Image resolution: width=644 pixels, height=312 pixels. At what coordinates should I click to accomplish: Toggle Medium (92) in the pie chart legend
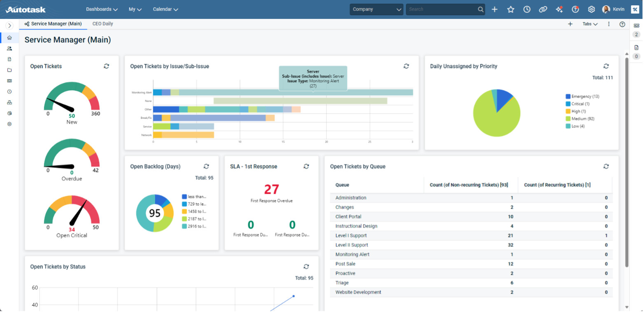click(x=583, y=119)
